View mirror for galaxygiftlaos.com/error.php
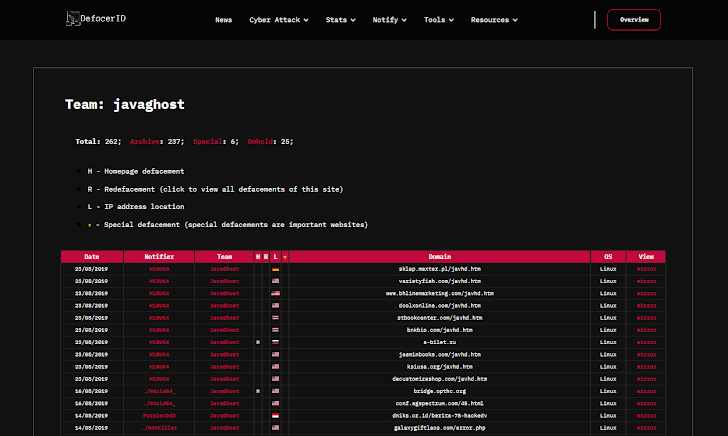728x436 pixels. pyautogui.click(x=646, y=428)
